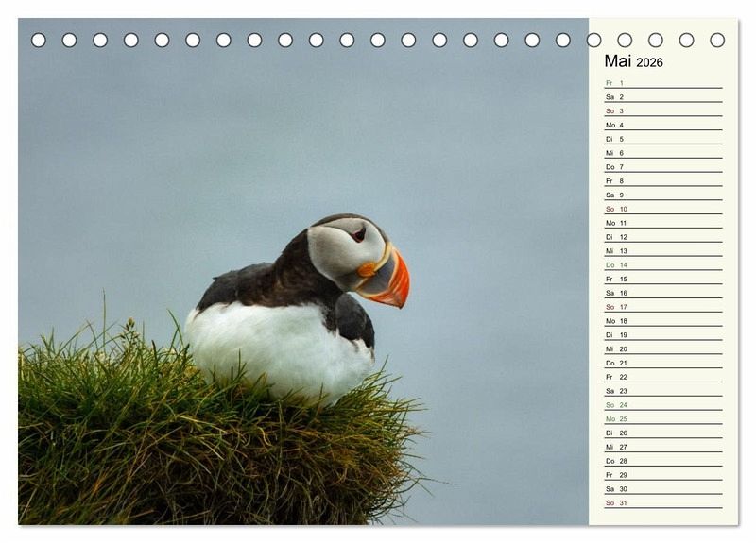The width and height of the screenshot is (756, 543).
Task: Select the date row "Sa 16"
Action: (663, 293)
